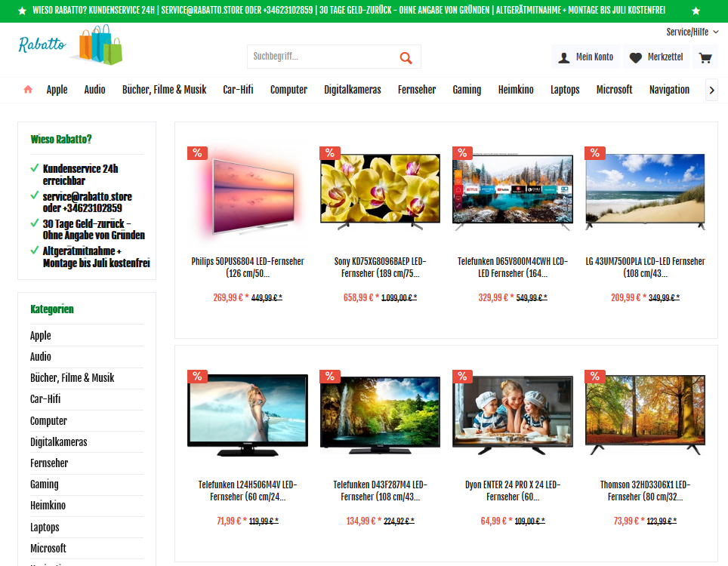Open Bücher, Filme & Musik in navigation bar
This screenshot has height=566, width=728.
coord(165,90)
